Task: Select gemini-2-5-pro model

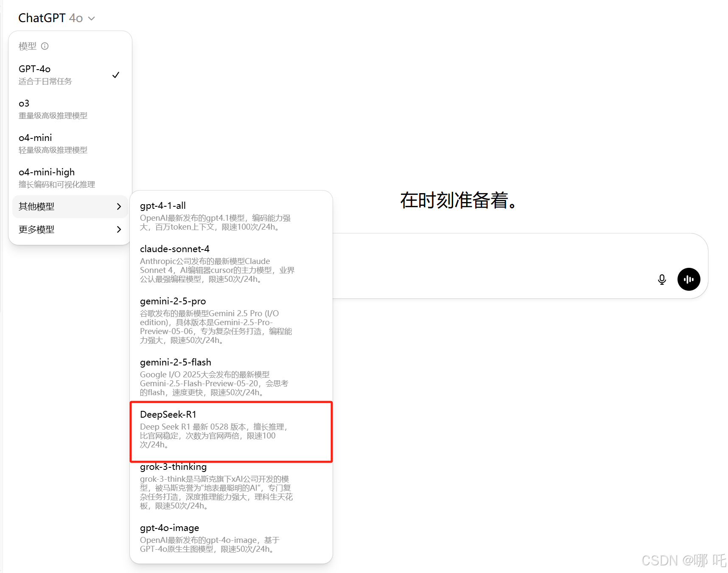Action: (x=231, y=320)
